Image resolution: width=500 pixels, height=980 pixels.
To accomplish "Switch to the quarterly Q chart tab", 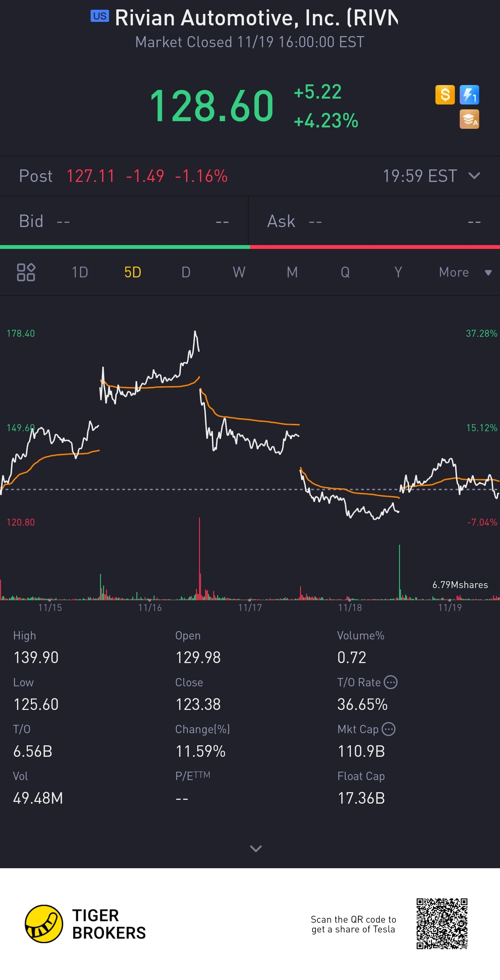I will [345, 272].
